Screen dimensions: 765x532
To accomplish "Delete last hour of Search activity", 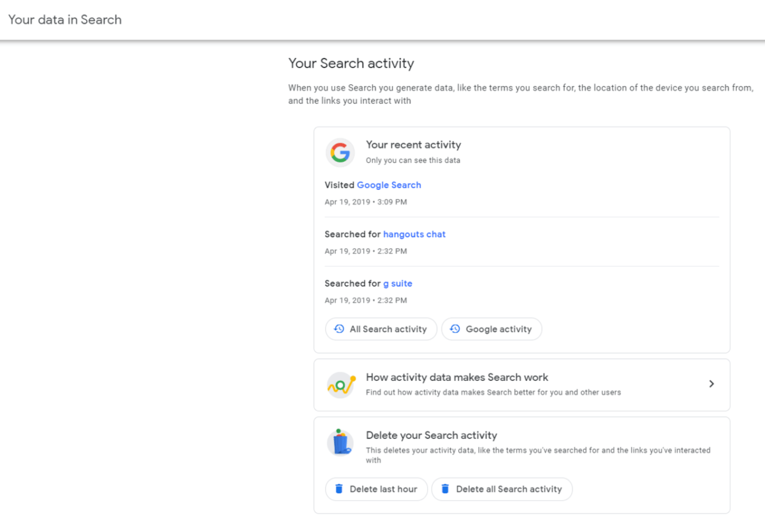I will pos(376,489).
